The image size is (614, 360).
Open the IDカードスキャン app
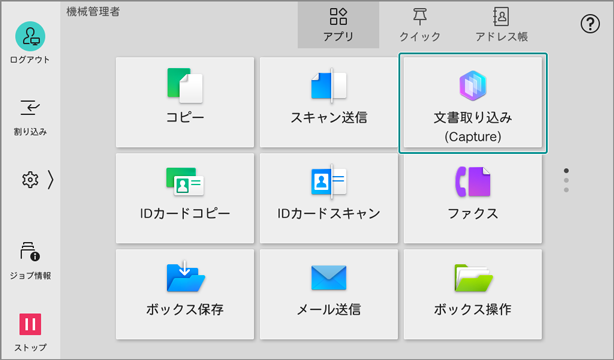[x=329, y=198]
